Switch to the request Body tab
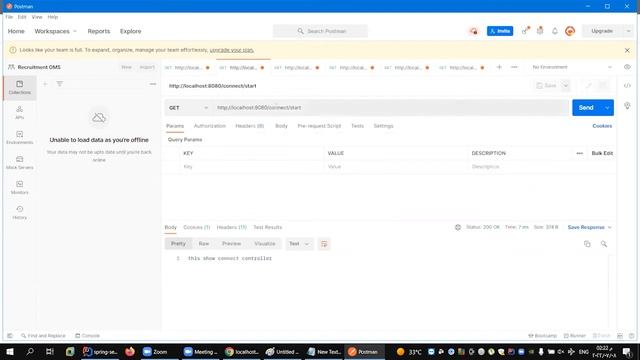 (281, 126)
